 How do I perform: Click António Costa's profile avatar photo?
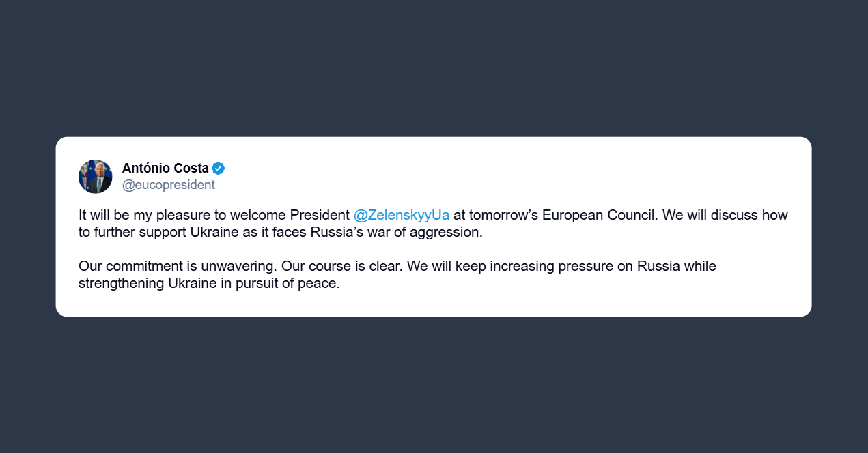point(96,177)
